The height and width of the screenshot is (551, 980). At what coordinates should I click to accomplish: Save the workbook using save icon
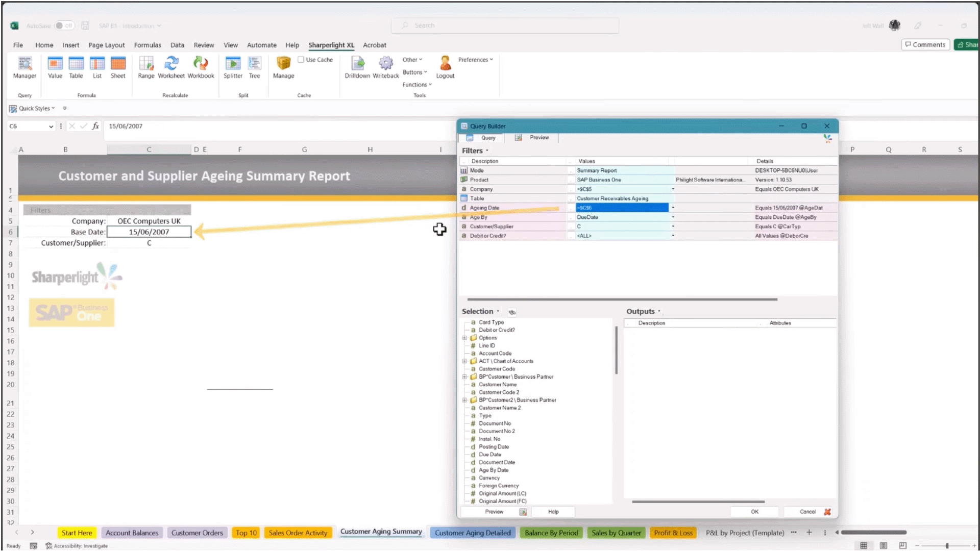pyautogui.click(x=85, y=26)
